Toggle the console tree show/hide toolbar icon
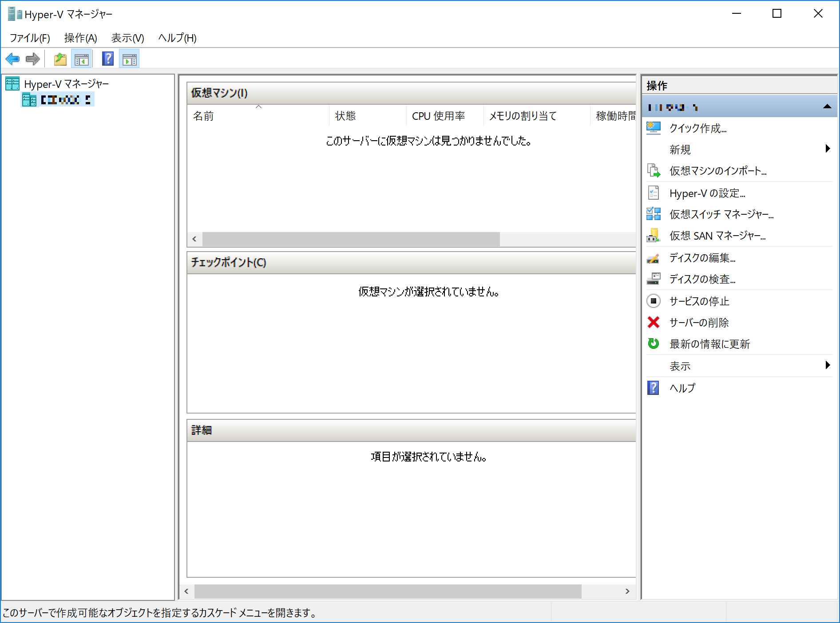This screenshot has height=623, width=840. (82, 59)
